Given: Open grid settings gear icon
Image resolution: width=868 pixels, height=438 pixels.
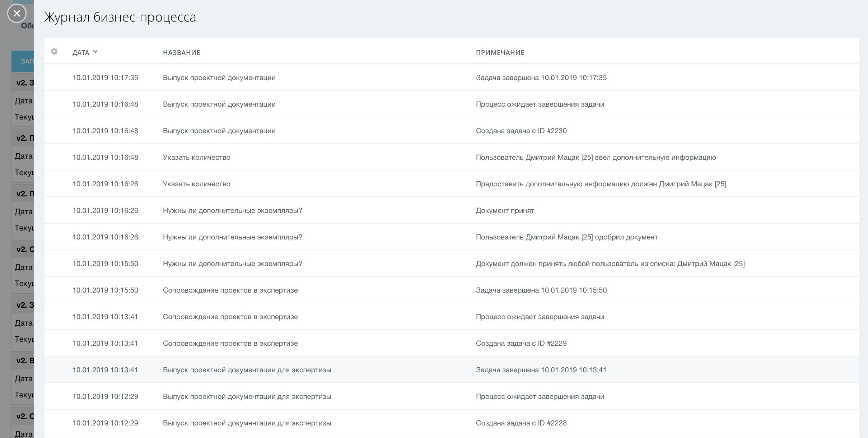Looking at the screenshot, I should point(54,51).
